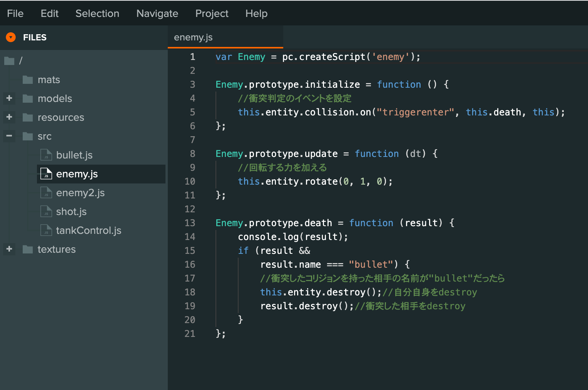588x390 pixels.
Task: Open the Selection menu
Action: coord(97,13)
